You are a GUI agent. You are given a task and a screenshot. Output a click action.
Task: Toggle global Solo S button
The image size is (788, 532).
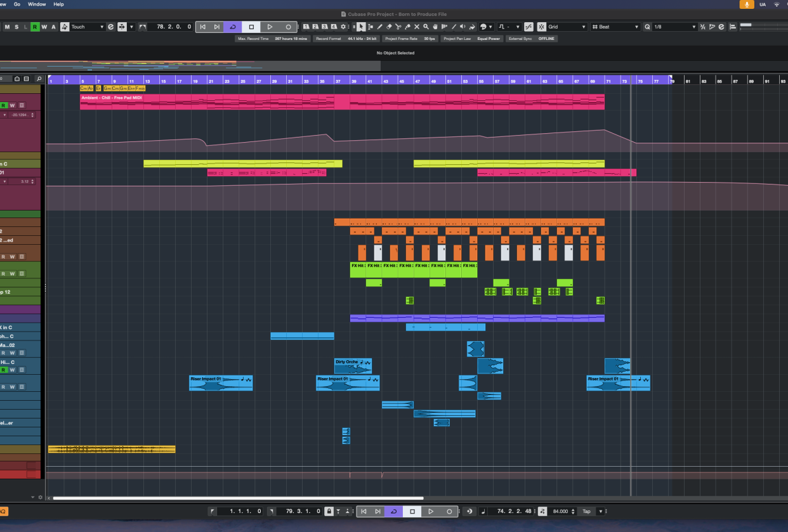[16, 27]
